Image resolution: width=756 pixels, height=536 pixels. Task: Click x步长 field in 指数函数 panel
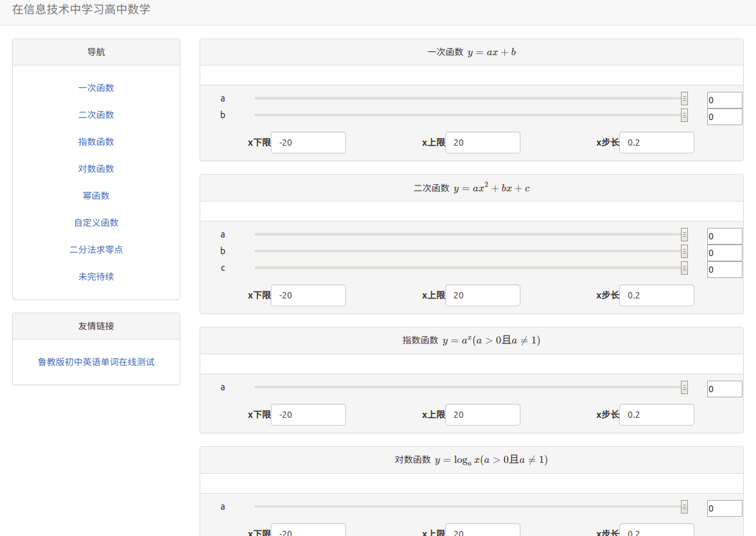point(657,415)
